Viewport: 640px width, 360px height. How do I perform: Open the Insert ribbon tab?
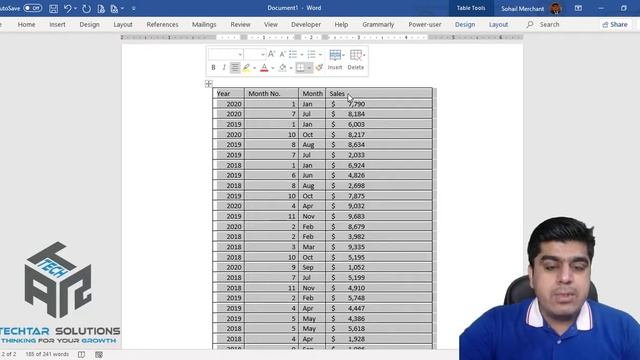(x=58, y=24)
